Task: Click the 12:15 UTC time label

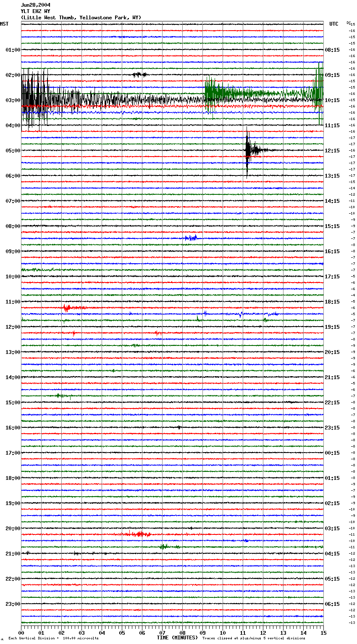Action: click(x=332, y=151)
